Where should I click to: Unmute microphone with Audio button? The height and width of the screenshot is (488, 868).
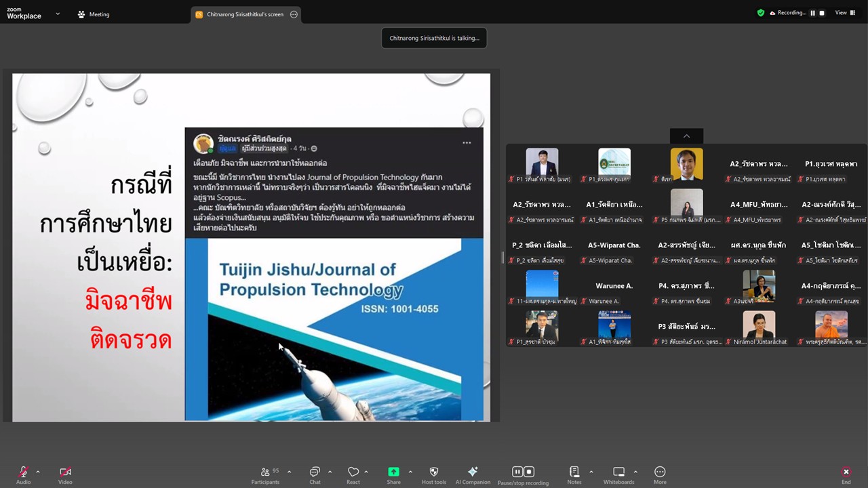coord(23,474)
